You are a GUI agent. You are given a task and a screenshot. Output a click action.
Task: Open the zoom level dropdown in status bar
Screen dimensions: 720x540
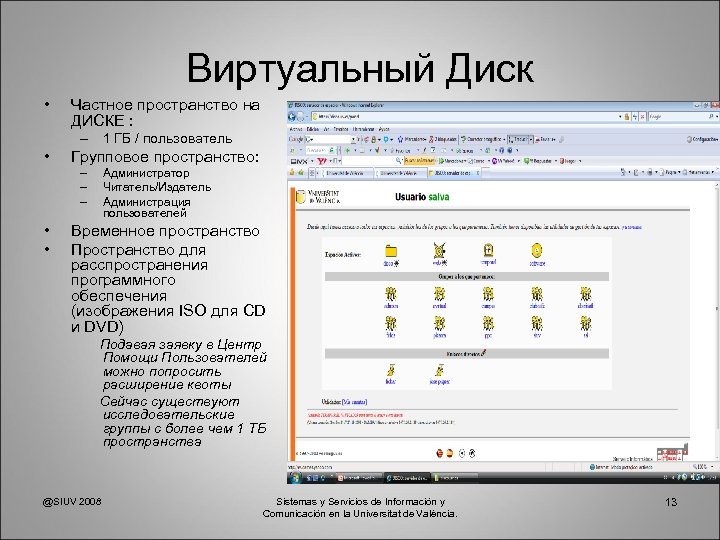713,467
